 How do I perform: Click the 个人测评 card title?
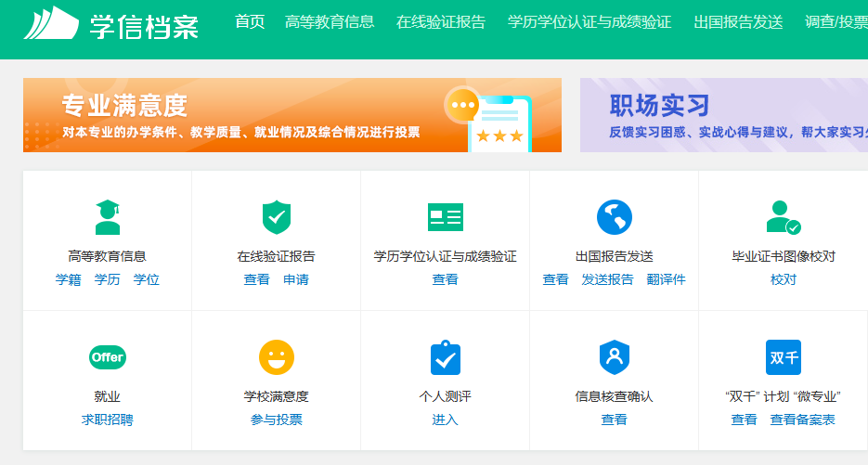coord(445,396)
